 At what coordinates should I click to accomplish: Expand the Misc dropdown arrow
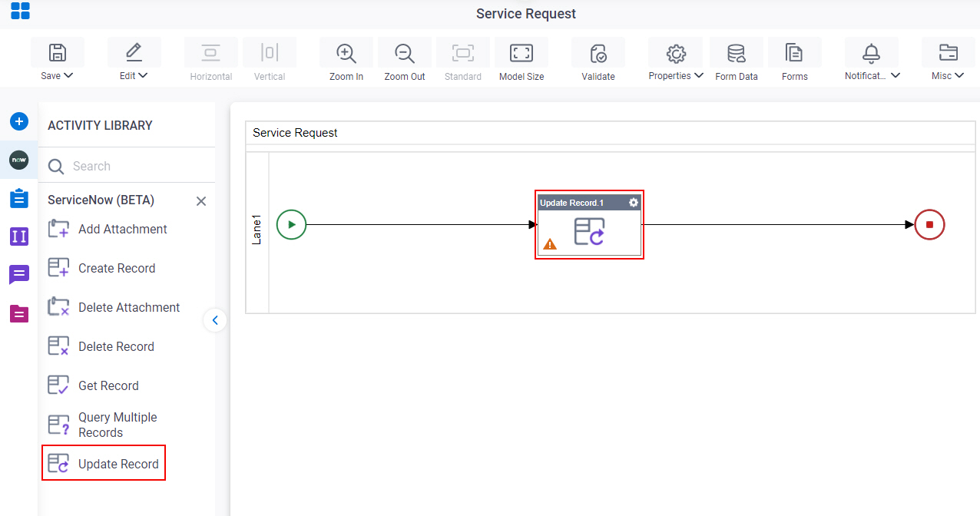(x=959, y=76)
